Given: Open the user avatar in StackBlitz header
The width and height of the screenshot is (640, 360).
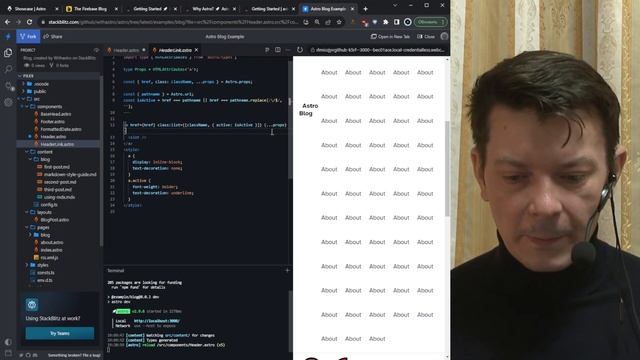Looking at the screenshot, I should (x=444, y=36).
